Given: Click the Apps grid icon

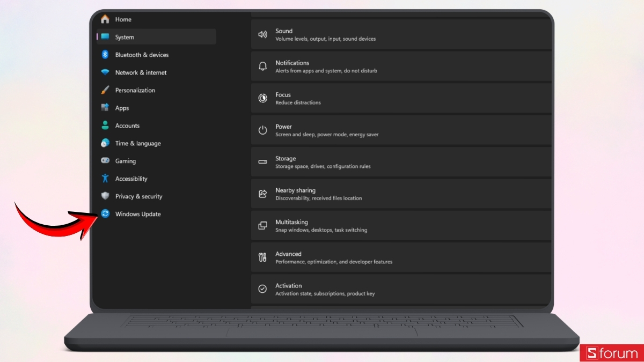Looking at the screenshot, I should tap(105, 108).
